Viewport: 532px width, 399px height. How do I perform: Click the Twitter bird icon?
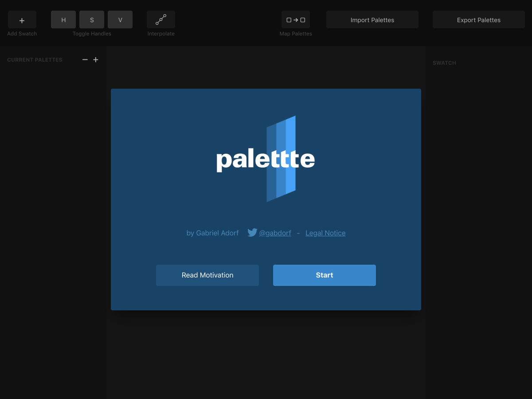coord(252,233)
